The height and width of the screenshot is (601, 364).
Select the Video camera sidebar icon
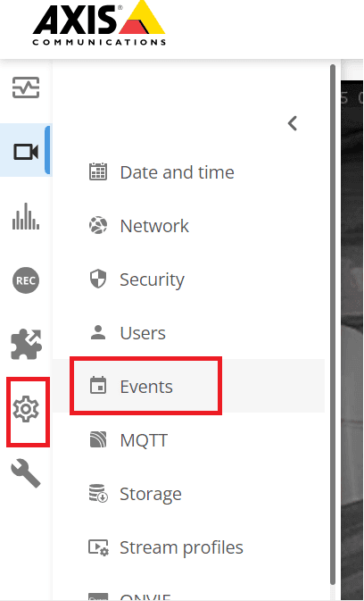tap(26, 152)
